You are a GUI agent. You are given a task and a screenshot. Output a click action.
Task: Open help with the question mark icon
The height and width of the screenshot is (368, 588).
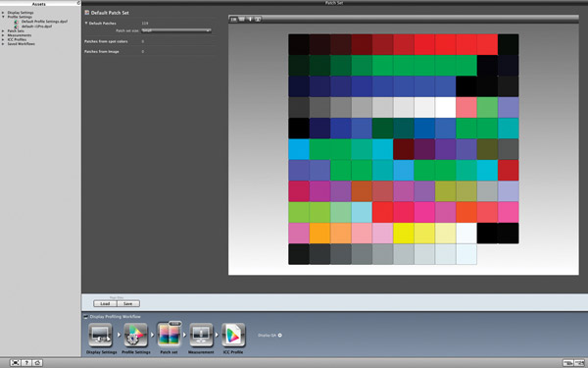point(26,363)
